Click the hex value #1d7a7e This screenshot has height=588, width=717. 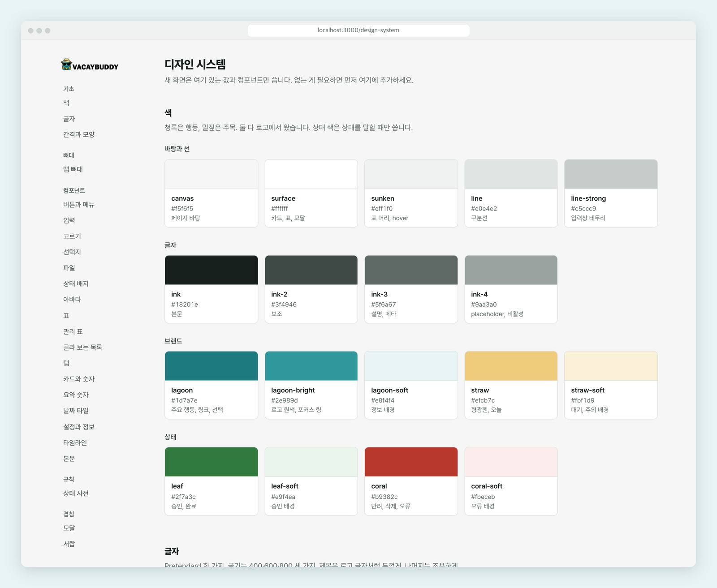tap(184, 400)
